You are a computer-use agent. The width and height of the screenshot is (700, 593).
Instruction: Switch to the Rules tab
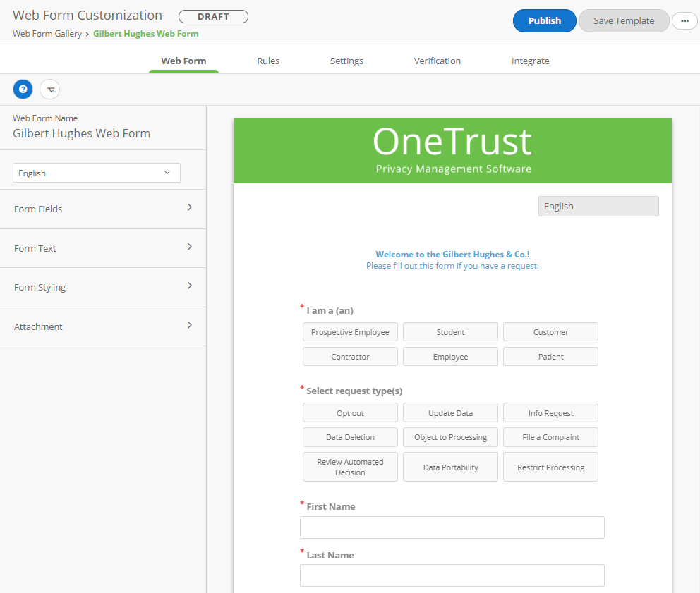(x=268, y=61)
